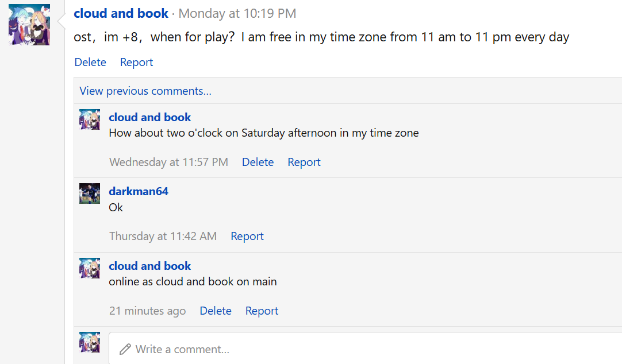The width and height of the screenshot is (622, 364).
Task: Expand View previous comments
Action: (x=145, y=91)
